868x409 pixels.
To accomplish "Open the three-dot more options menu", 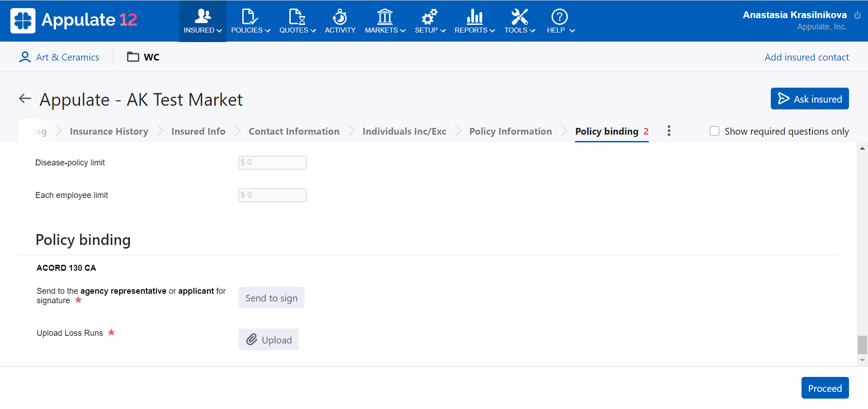I will pyautogui.click(x=669, y=131).
